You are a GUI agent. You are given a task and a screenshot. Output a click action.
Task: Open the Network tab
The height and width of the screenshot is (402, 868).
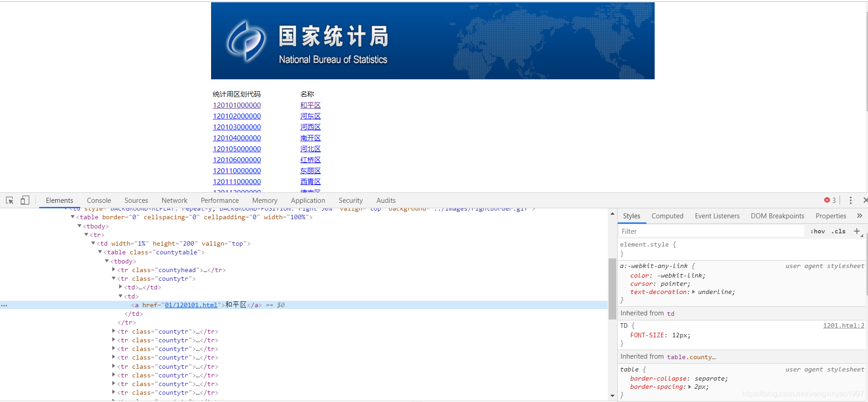pyautogui.click(x=175, y=201)
